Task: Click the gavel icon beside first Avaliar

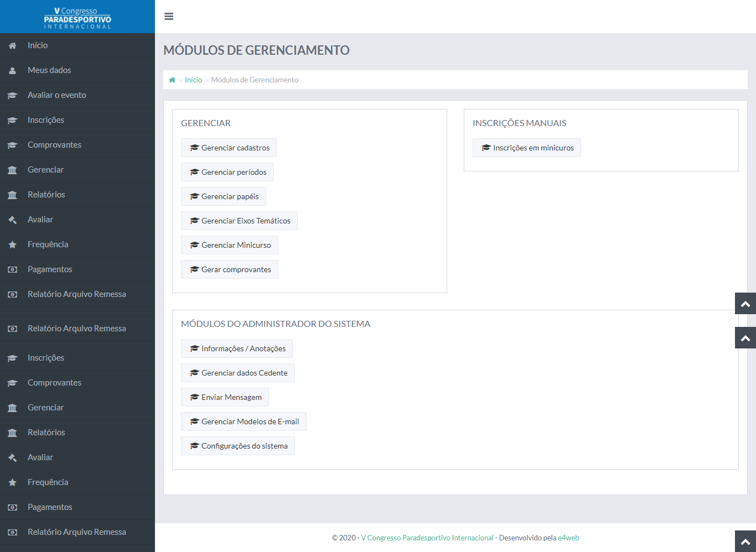Action: click(12, 220)
